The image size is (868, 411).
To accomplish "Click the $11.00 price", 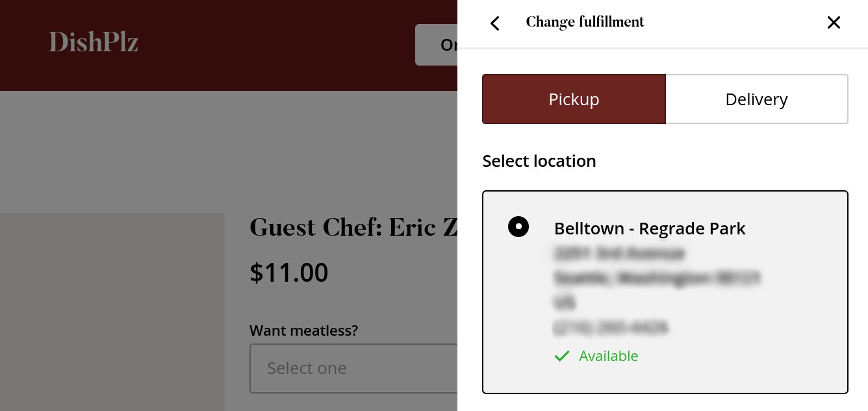I will [289, 273].
